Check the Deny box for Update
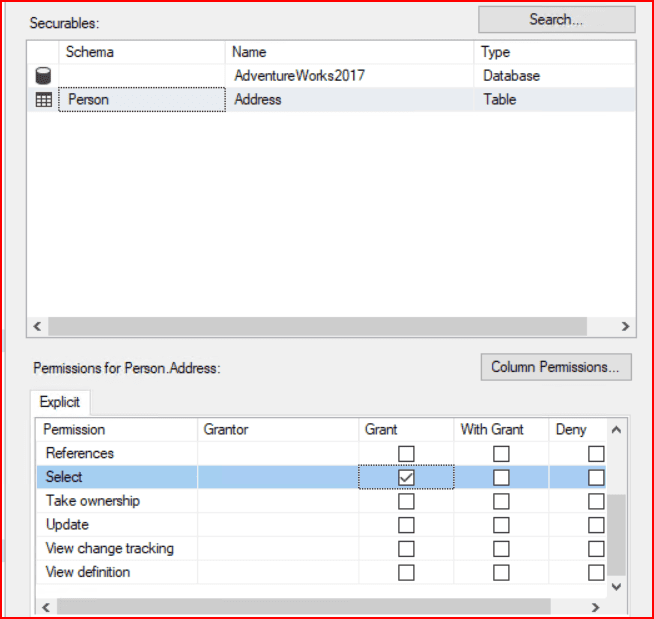Viewport: 654px width, 619px height. coord(596,525)
